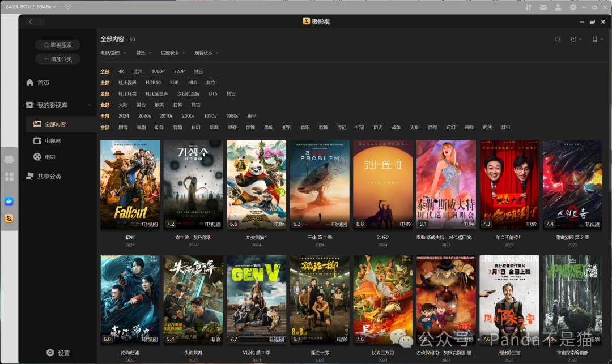Select the 4K resolution filter
Screen dimensions: 612x364
[x=121, y=71]
